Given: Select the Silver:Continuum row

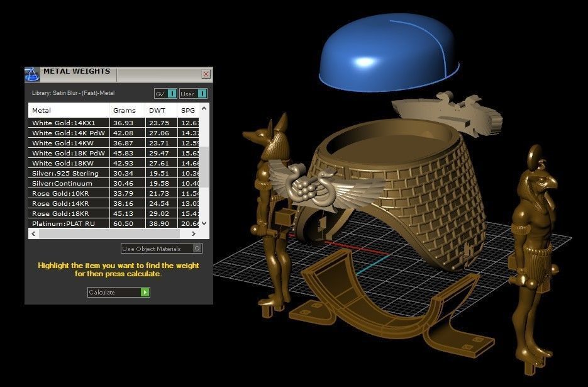Looking at the screenshot, I should 114,184.
